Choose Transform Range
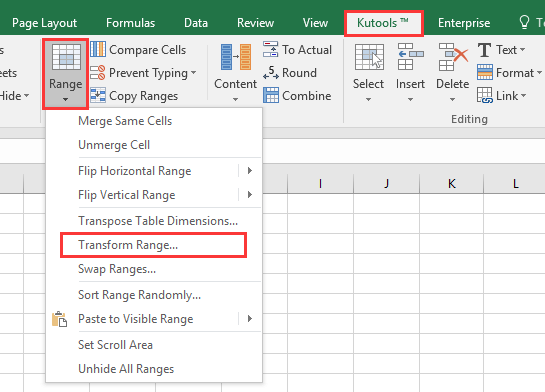This screenshot has width=545, height=392. point(154,245)
